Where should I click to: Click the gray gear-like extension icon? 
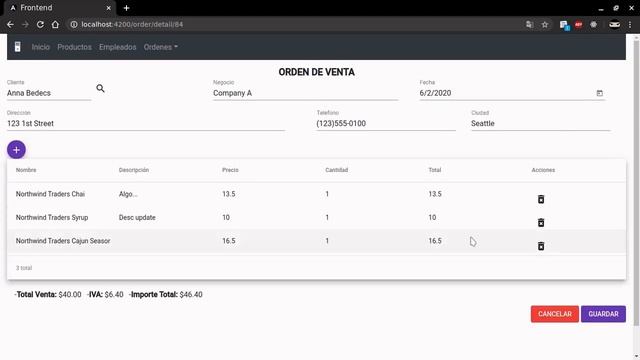(x=593, y=24)
